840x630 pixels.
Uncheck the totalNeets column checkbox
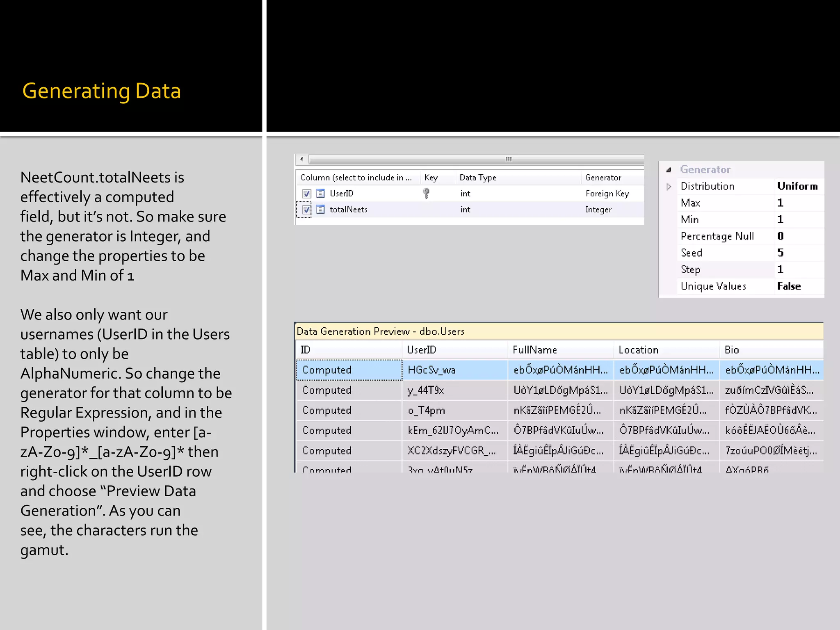pyautogui.click(x=307, y=210)
